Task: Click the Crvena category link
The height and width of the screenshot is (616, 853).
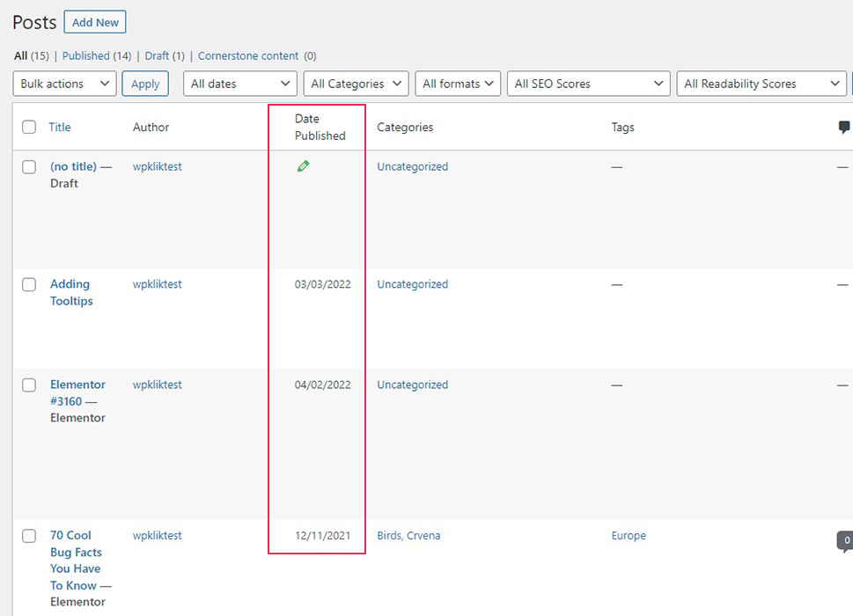Action: pos(423,536)
